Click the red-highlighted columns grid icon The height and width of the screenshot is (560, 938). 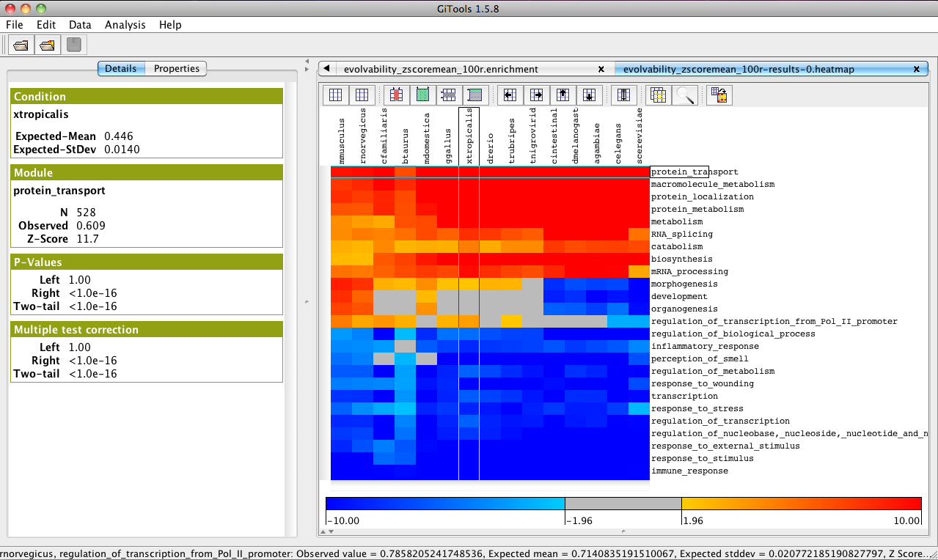[x=395, y=95]
